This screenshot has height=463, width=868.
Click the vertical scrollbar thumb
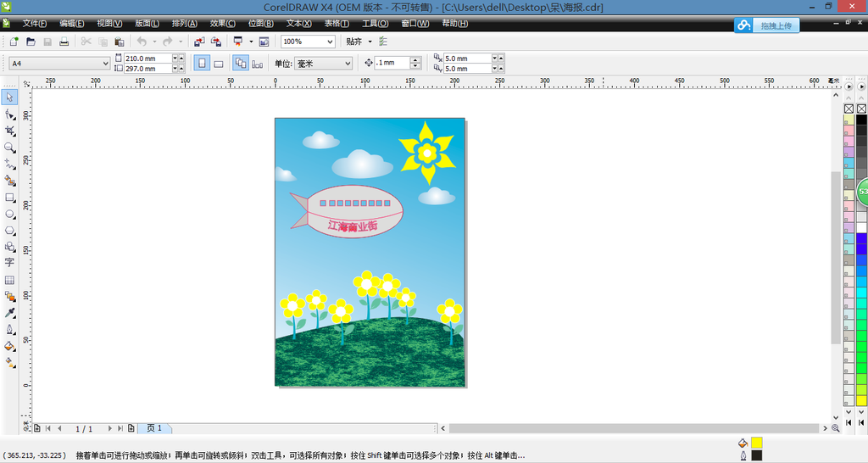(x=836, y=258)
